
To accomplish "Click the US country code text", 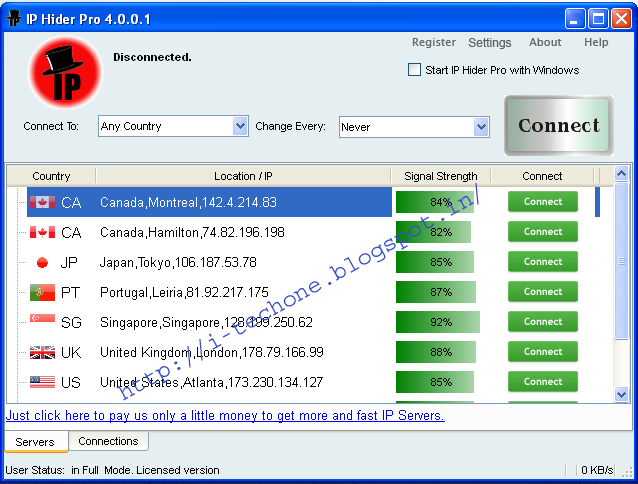I will [x=71, y=382].
